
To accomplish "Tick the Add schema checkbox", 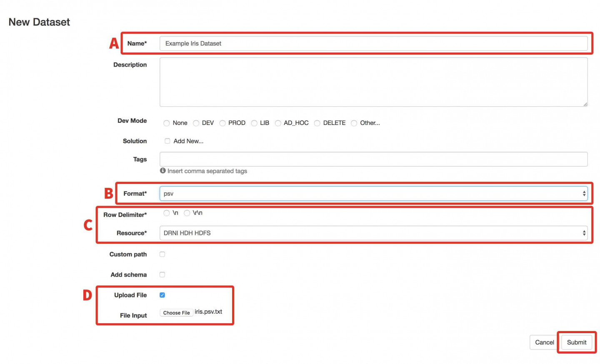I will point(162,275).
